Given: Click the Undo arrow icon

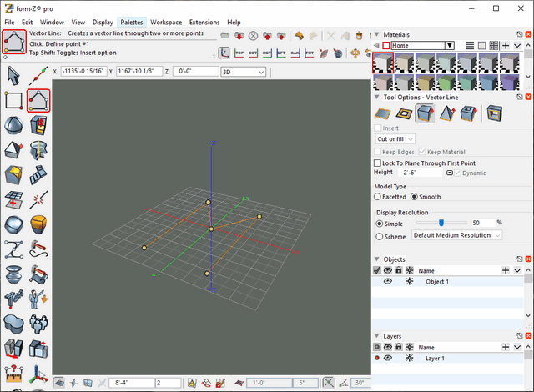Looking at the screenshot, I should click(x=299, y=36).
